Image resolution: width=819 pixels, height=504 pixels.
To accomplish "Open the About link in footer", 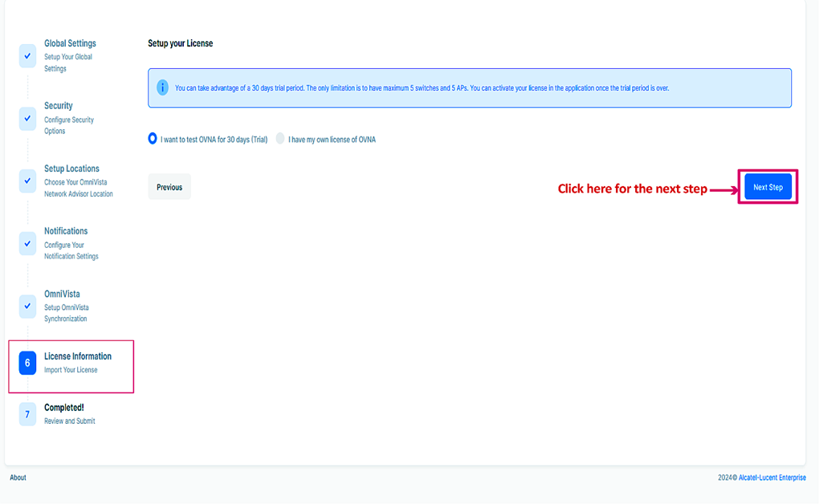I will [18, 478].
